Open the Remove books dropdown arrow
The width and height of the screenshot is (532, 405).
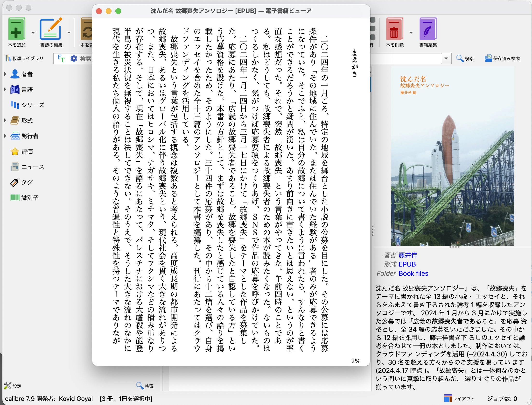pyautogui.click(x=411, y=32)
